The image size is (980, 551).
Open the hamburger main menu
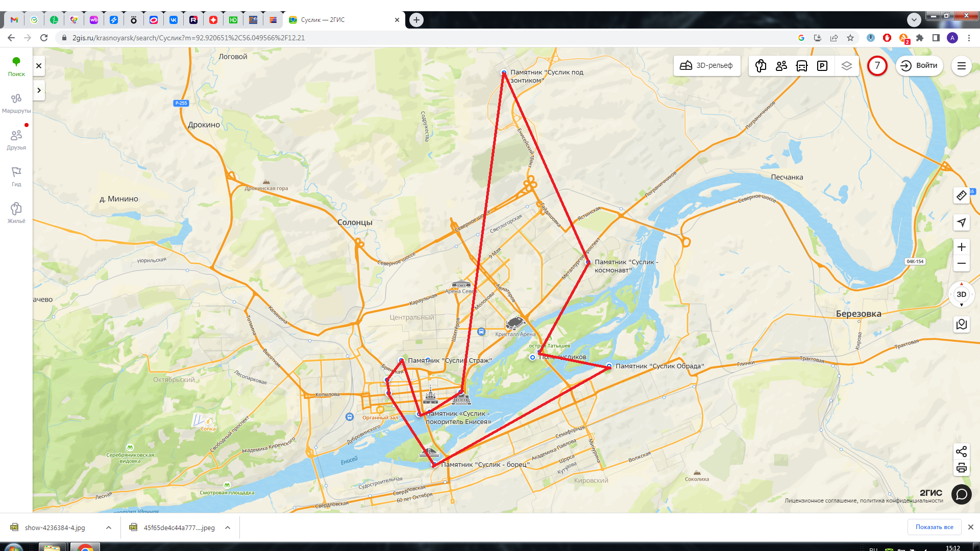click(962, 66)
